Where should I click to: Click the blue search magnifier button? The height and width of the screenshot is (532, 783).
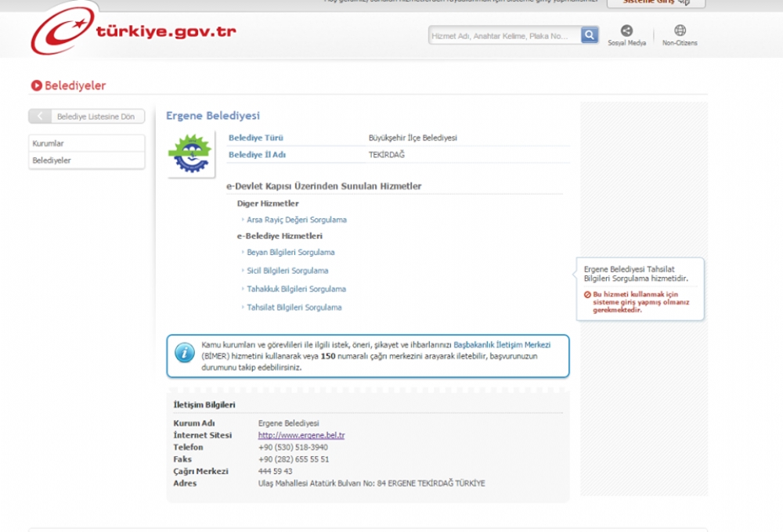[590, 35]
